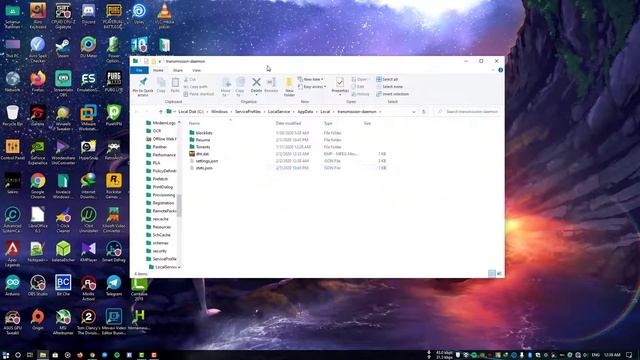Open the Discord desktop shortcut
The width and height of the screenshot is (640, 360).
(x=88, y=14)
